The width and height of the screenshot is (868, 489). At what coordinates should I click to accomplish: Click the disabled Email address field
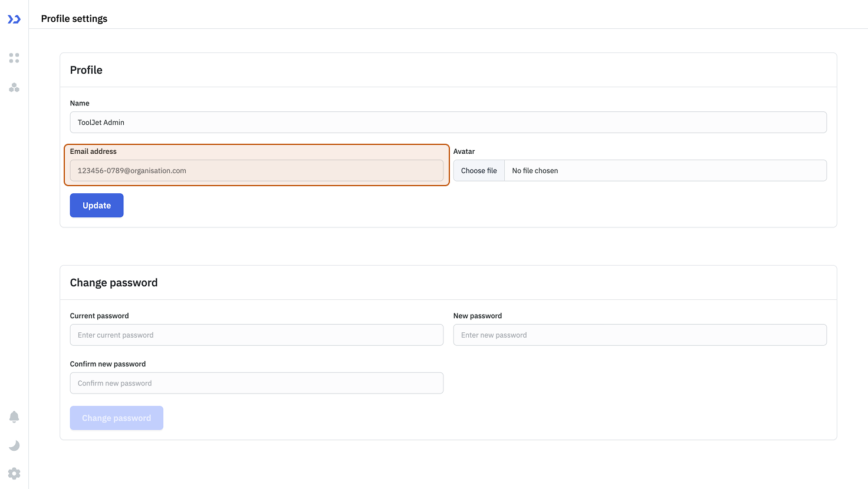tap(257, 171)
